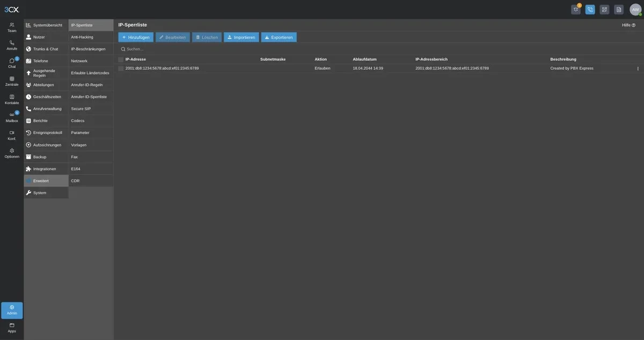The image size is (644, 340).
Task: Open Secure SIP settings
Action: [91, 108]
